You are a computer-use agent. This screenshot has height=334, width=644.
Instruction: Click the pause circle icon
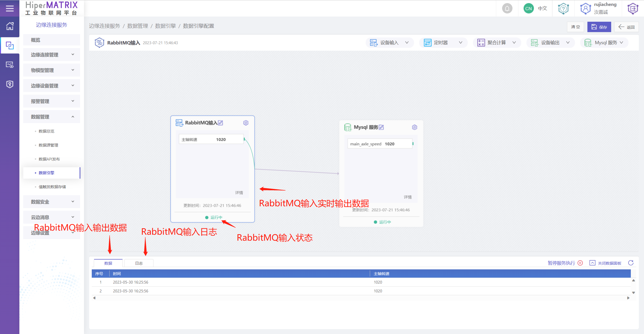[x=580, y=263]
